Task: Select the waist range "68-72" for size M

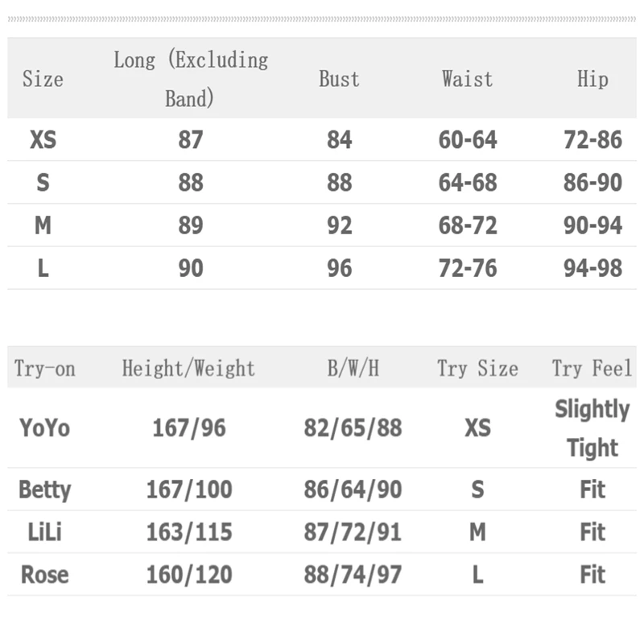Action: click(468, 225)
